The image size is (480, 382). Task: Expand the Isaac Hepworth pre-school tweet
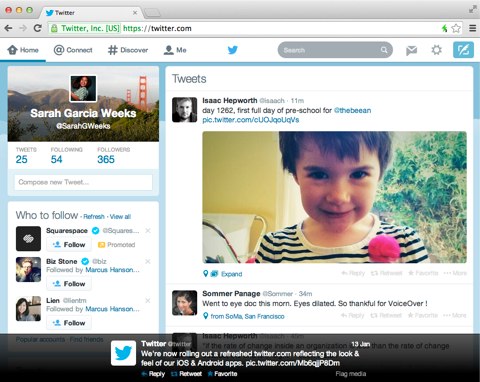click(x=232, y=274)
